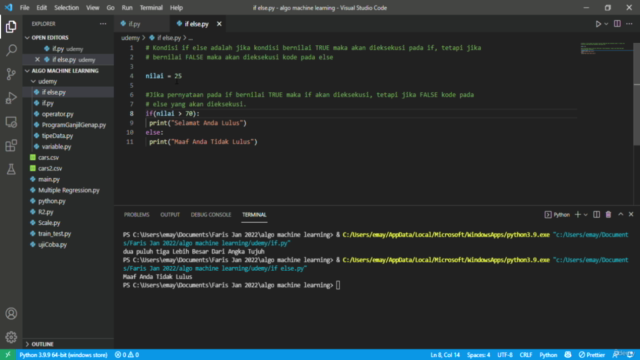Open the Help menu
The width and height of the screenshot is (640, 360).
[x=176, y=8]
